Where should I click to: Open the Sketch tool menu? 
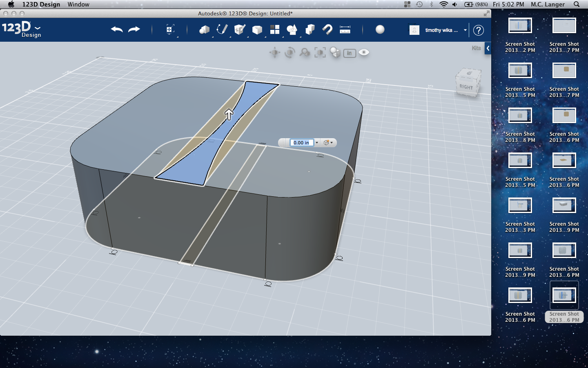tap(222, 29)
